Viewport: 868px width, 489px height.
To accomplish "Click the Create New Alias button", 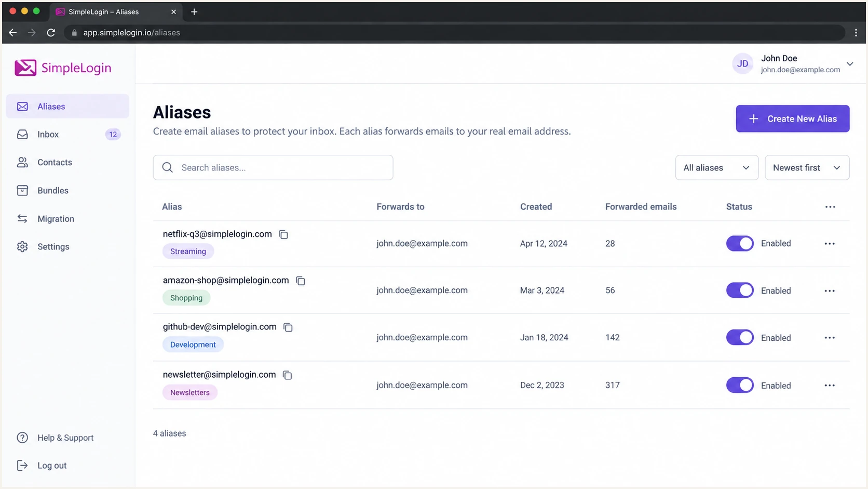I will [792, 118].
